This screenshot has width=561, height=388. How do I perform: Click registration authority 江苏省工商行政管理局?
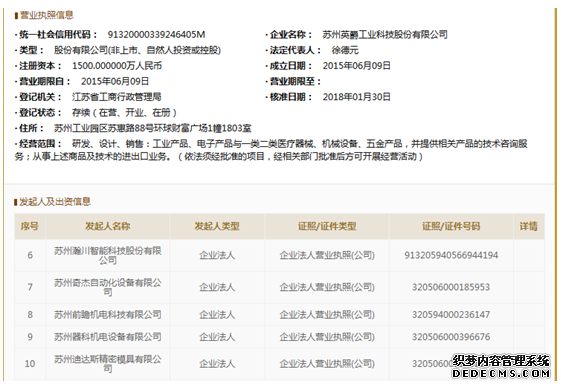click(117, 97)
